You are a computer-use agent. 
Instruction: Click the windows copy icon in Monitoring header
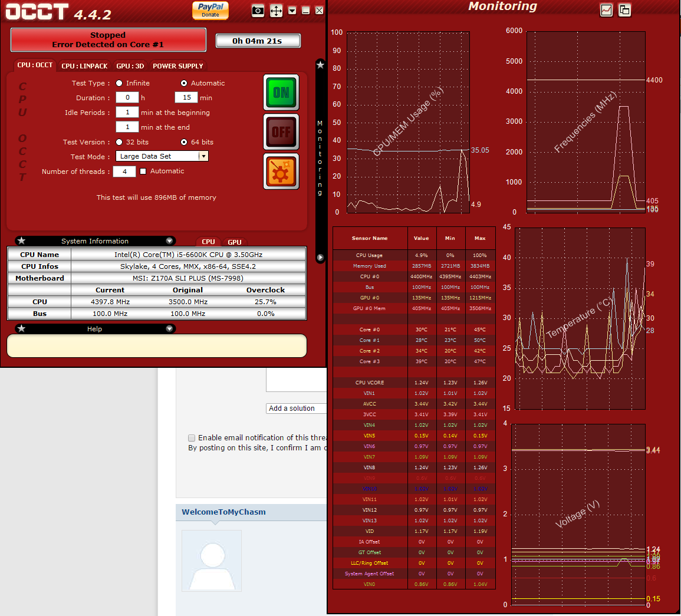click(x=624, y=10)
